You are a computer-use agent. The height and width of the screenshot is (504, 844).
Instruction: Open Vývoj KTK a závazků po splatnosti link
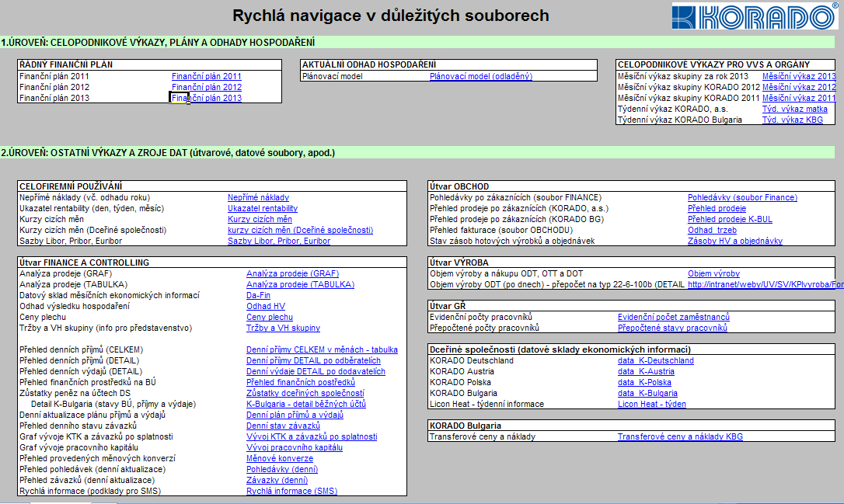click(x=312, y=436)
